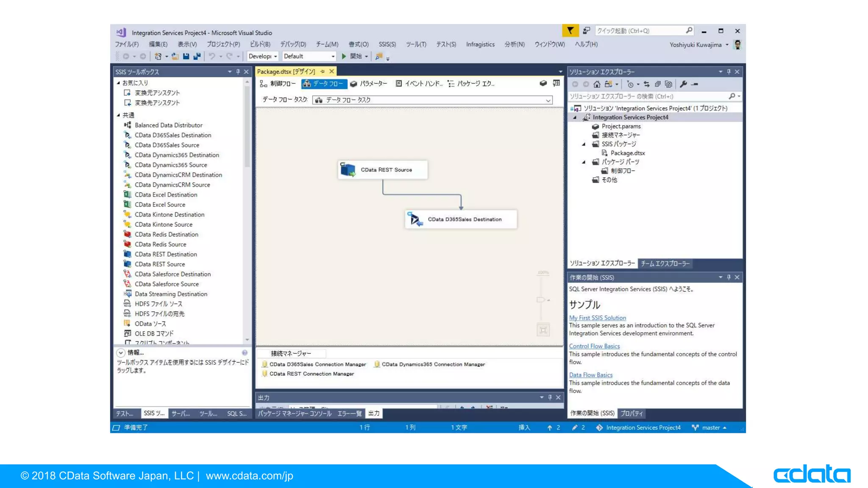The width and height of the screenshot is (868, 488).
Task: Click the 開始 start debugging button
Action: (x=352, y=56)
